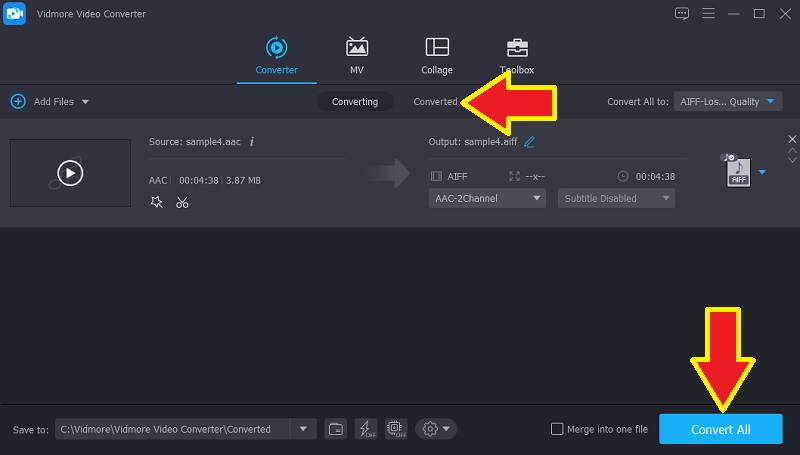Open the Collage layout tab
Screen dimensions: 800x455
pos(437,48)
